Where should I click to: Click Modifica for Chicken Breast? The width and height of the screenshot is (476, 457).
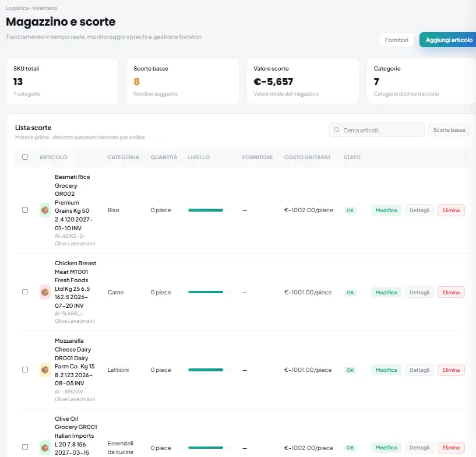pos(386,293)
